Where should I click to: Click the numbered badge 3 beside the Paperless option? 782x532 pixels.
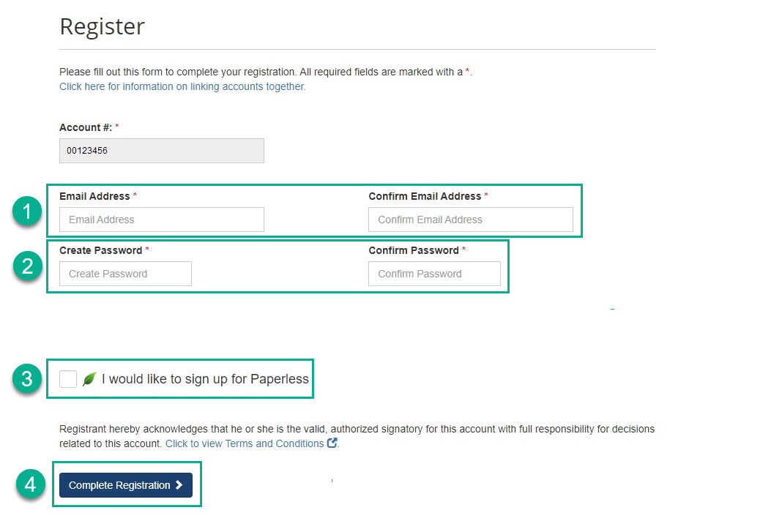click(x=26, y=378)
